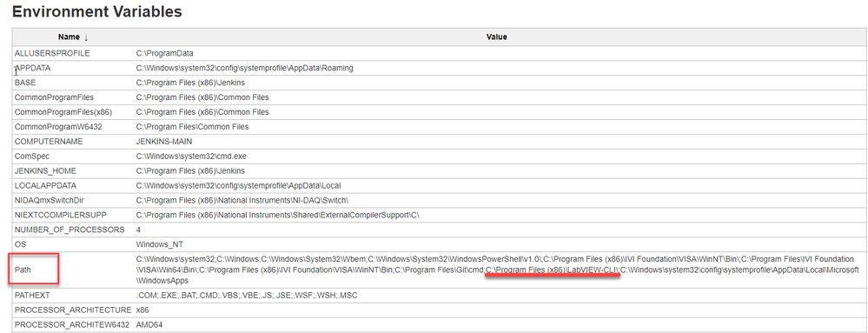This screenshot has height=333, width=868.
Task: Select the JENKINS_HOME variable name
Action: click(x=45, y=170)
